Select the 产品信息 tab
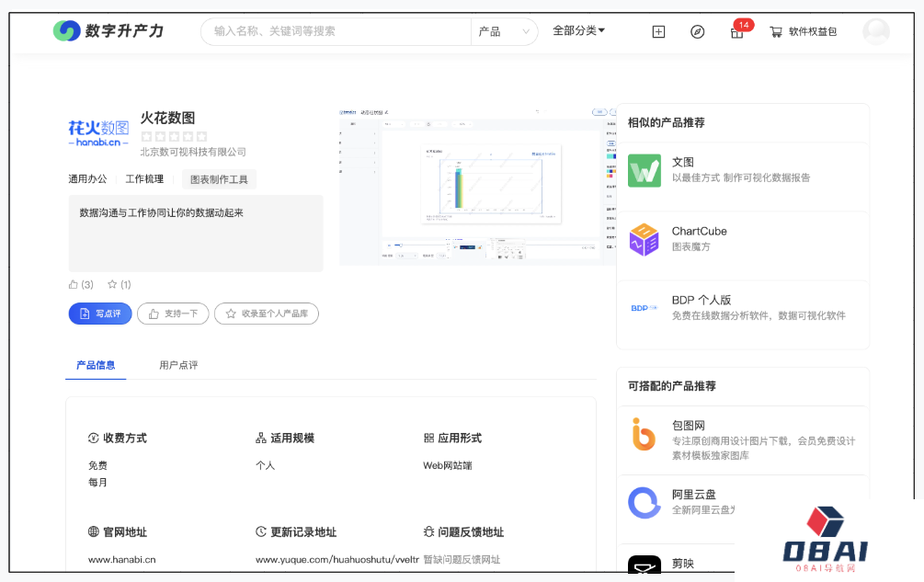The width and height of the screenshot is (924, 582). tap(96, 365)
